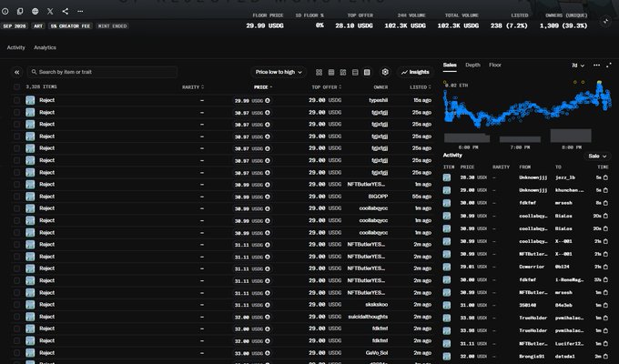Click the ART category tag

[x=38, y=26]
